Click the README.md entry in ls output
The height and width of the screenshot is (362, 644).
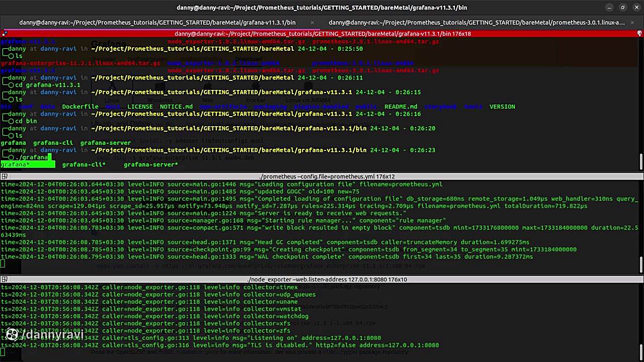pyautogui.click(x=400, y=107)
